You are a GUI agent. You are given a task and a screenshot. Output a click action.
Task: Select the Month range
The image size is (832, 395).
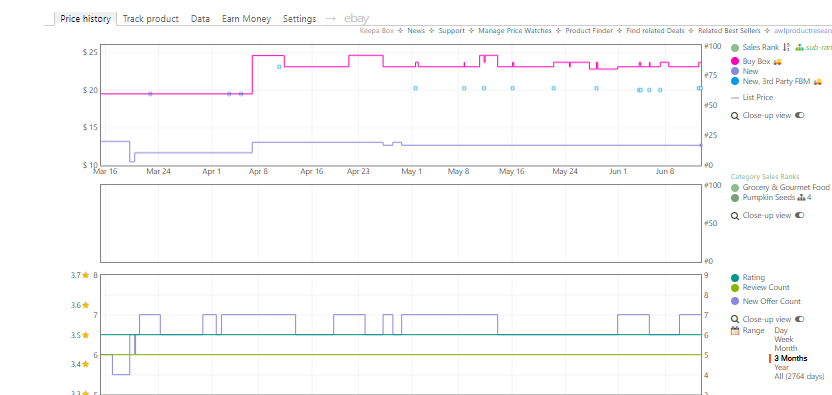click(x=785, y=348)
